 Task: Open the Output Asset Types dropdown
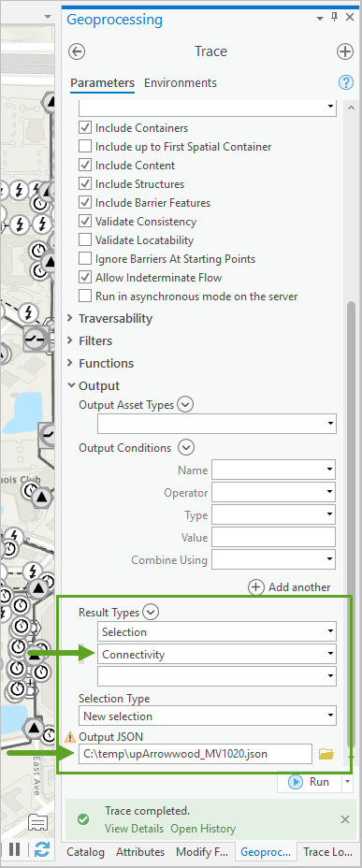[217, 425]
